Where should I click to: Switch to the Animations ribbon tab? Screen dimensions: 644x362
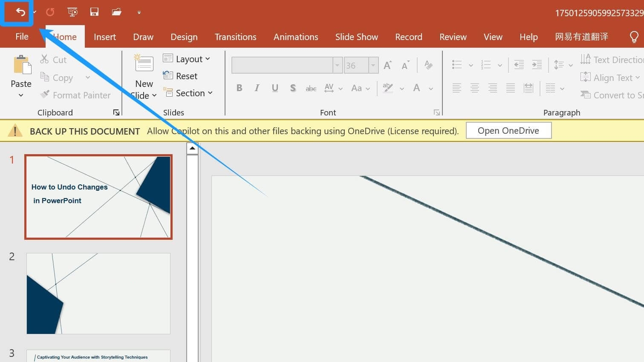point(296,37)
